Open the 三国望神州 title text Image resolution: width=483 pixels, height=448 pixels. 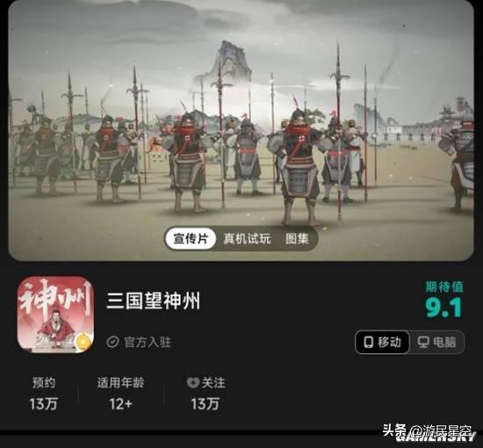pos(153,300)
